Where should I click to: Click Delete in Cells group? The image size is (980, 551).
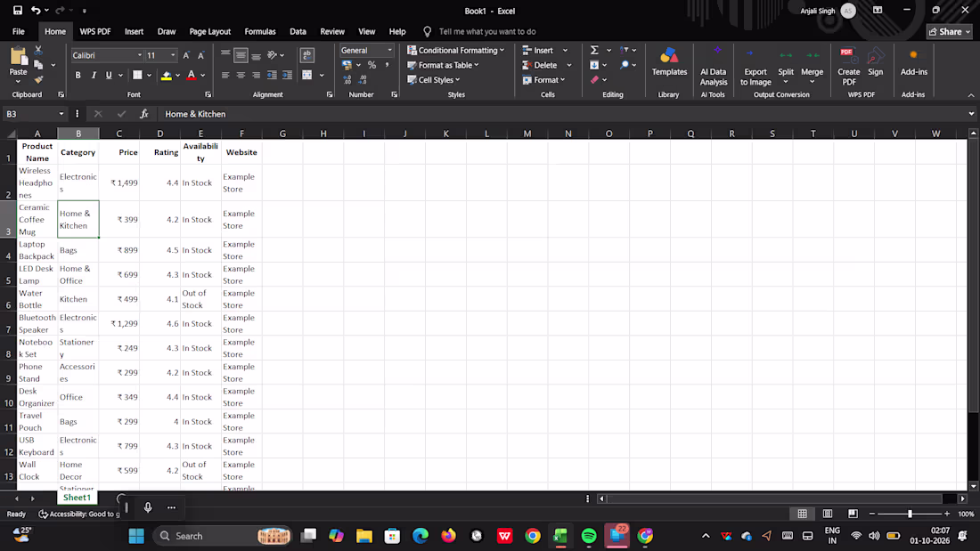point(540,65)
